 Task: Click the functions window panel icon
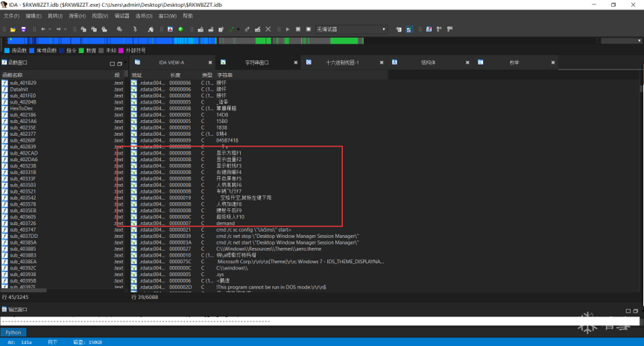[4, 63]
